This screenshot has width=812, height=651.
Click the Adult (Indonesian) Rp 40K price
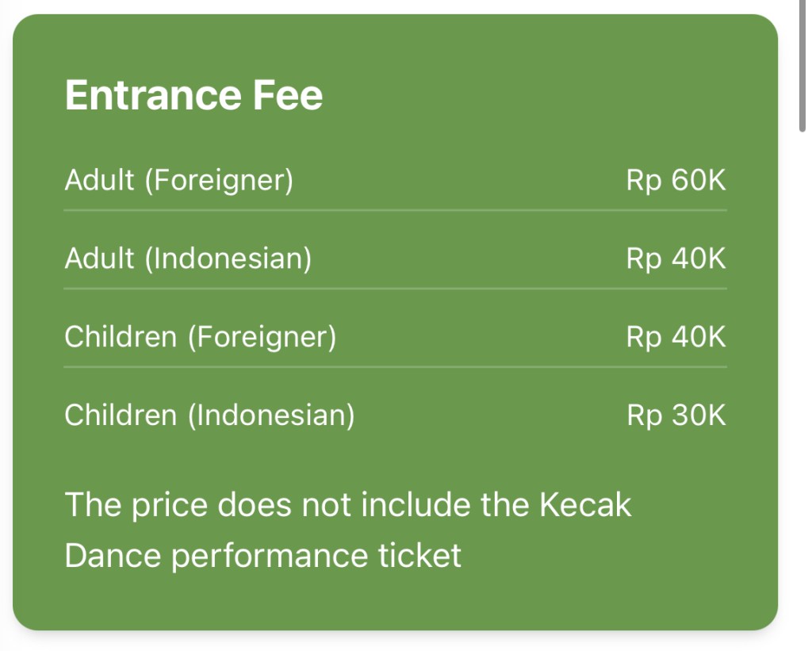[x=676, y=259]
